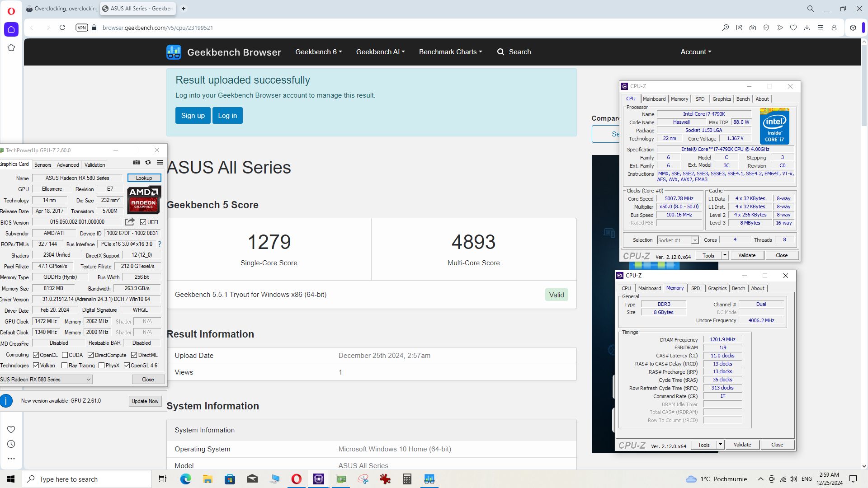Viewport: 868px width, 488px height.
Task: Click the Sign up button
Action: [x=193, y=116]
